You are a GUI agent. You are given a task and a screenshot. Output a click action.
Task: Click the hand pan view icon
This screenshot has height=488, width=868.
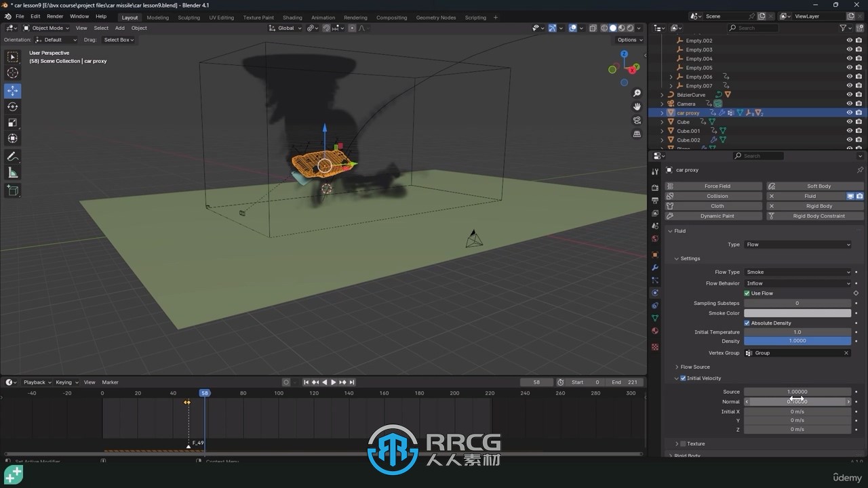click(637, 106)
